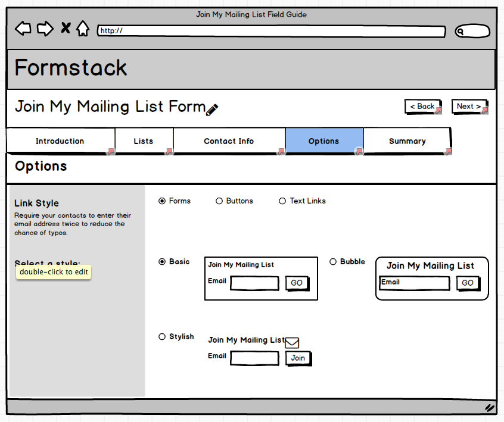504x422 pixels.
Task: Click the Options section heading
Action: pyautogui.click(x=41, y=166)
